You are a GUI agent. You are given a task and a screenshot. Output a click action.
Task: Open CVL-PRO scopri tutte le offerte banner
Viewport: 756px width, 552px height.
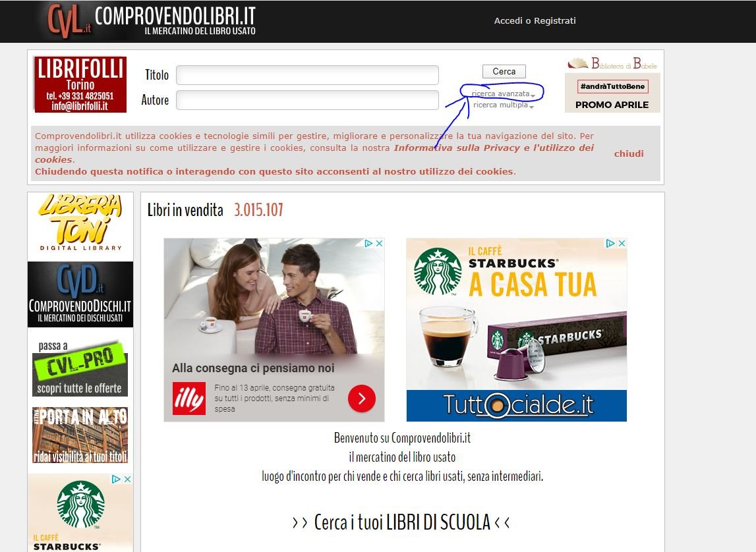point(80,368)
